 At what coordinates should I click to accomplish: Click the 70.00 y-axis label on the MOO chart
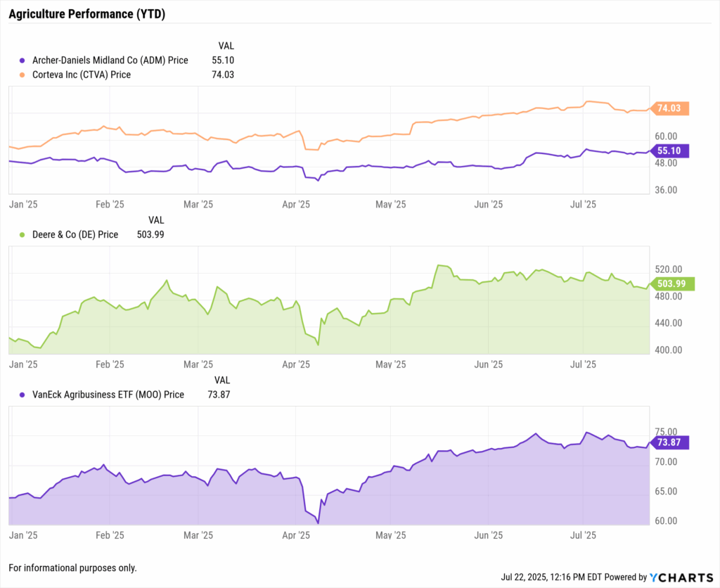tap(666, 461)
